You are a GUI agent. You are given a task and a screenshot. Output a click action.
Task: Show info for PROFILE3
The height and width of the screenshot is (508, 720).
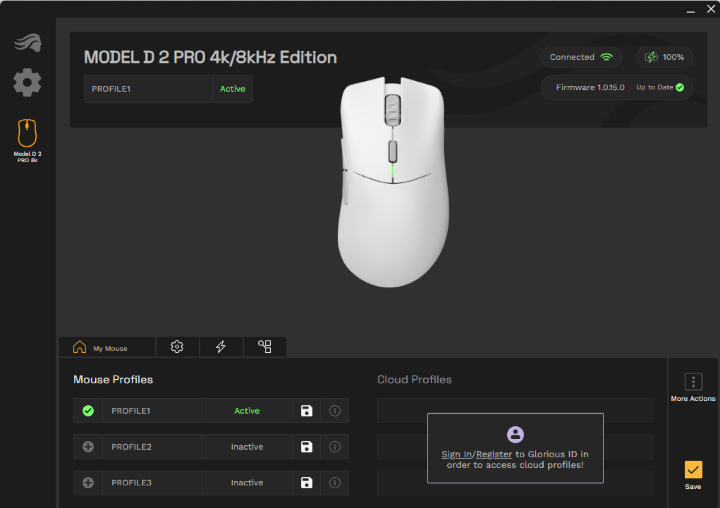[x=335, y=483]
